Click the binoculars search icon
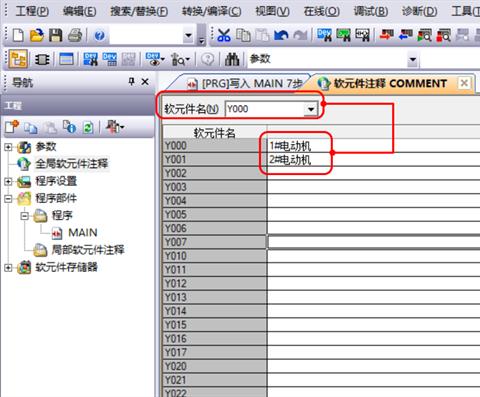 [232, 59]
